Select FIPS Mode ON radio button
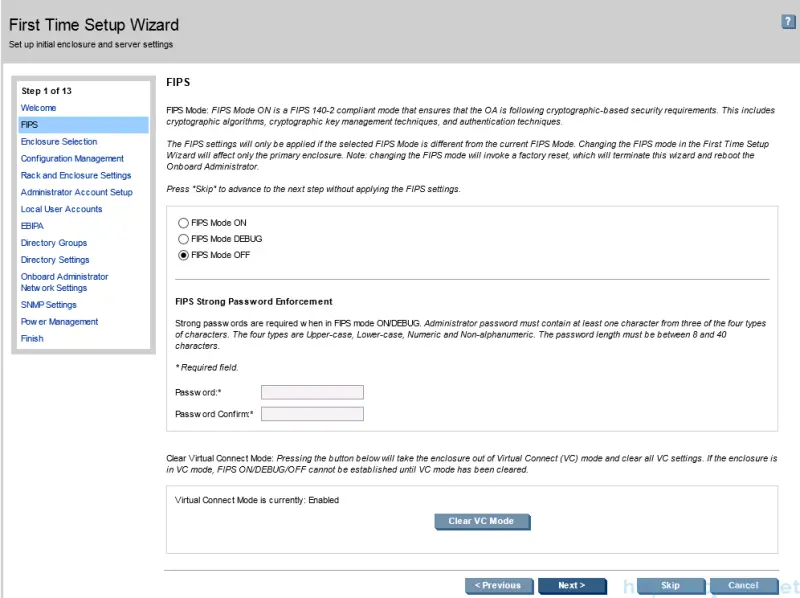Screen dimensions: 800x598 [183, 222]
